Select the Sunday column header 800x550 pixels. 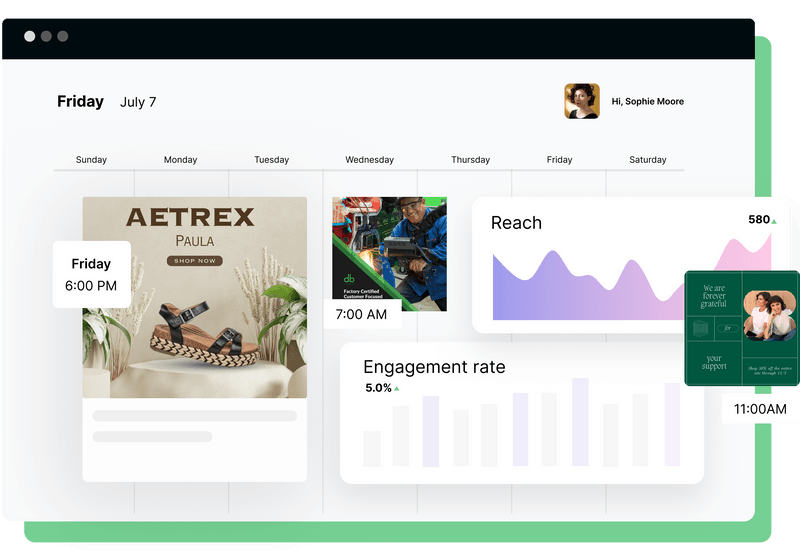[91, 160]
